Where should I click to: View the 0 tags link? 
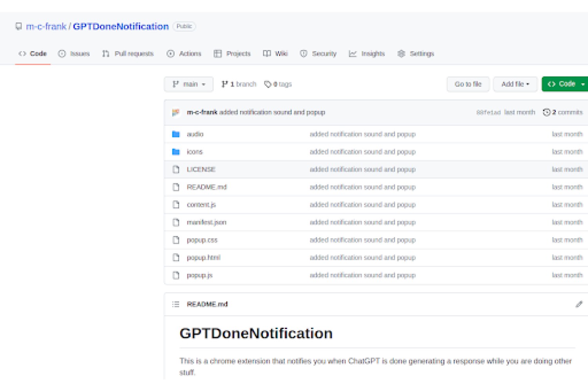pyautogui.click(x=278, y=84)
